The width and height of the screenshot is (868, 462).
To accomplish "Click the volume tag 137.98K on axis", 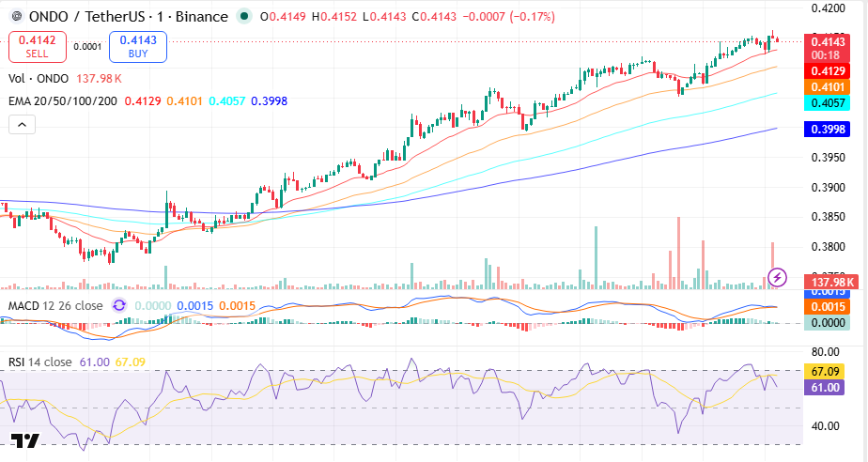I will tap(831, 283).
